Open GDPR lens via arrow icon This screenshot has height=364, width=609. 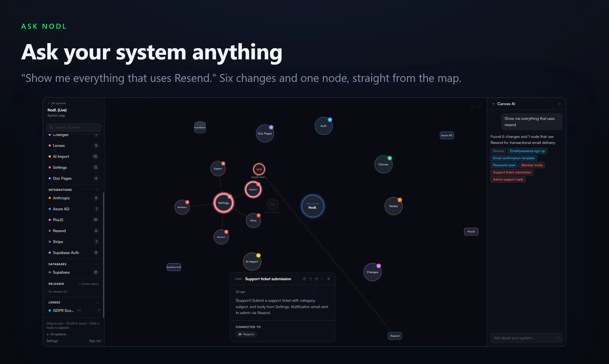[99, 311]
